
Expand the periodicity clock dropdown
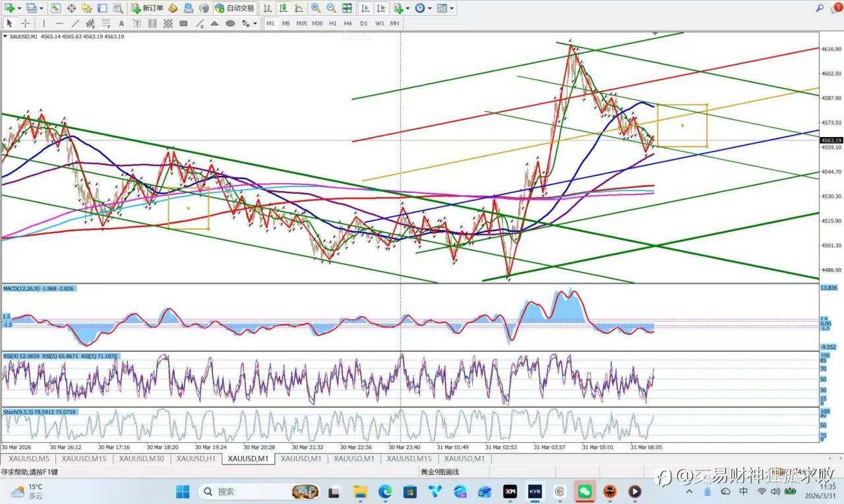tap(429, 9)
